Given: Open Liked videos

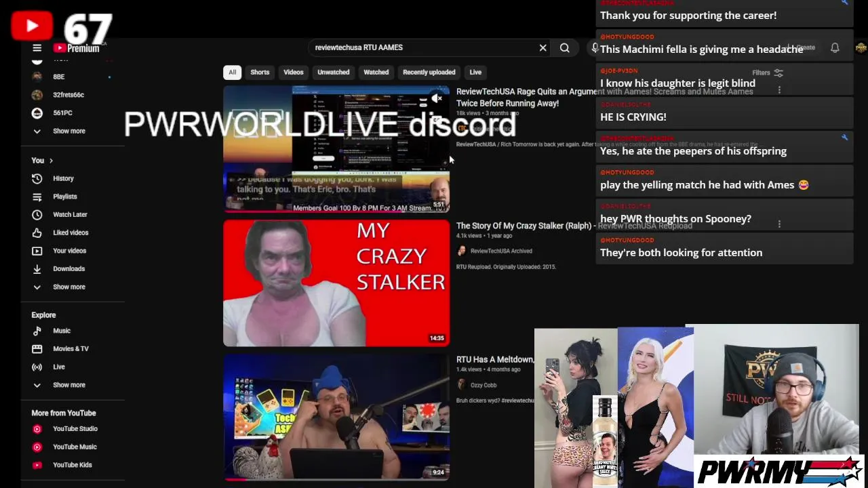Looking at the screenshot, I should (60, 232).
